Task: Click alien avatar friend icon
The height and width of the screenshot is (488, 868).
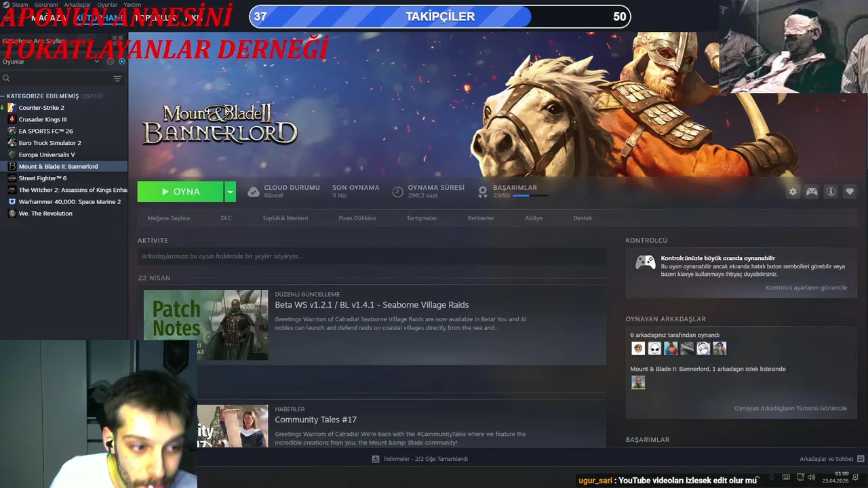Action: point(654,348)
